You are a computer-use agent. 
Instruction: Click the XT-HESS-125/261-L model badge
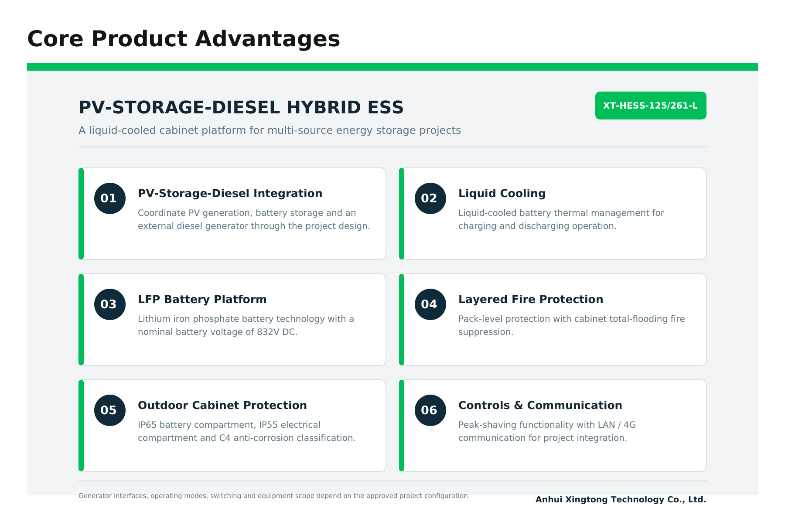point(651,106)
